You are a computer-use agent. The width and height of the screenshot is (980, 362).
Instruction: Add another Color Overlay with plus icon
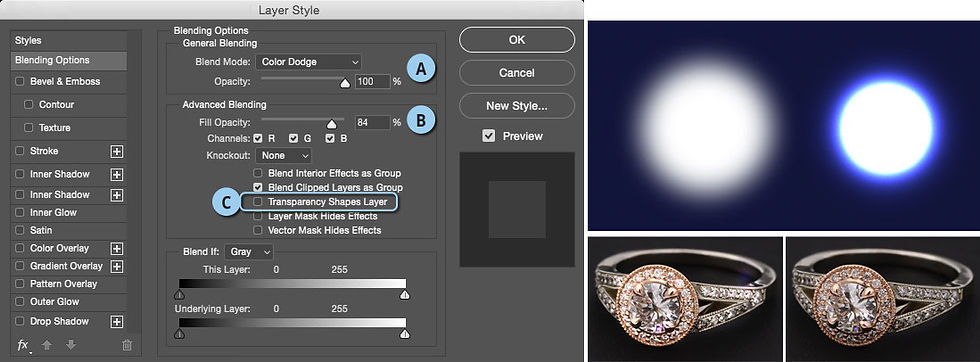[117, 249]
